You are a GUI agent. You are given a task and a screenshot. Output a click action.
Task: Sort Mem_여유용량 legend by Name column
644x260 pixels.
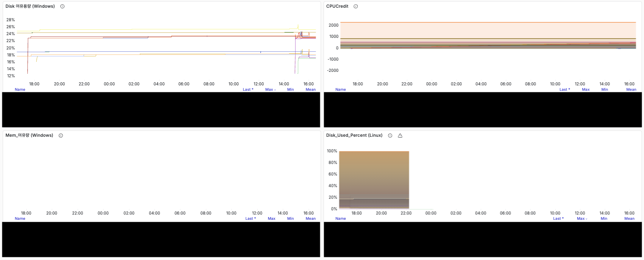coord(20,219)
